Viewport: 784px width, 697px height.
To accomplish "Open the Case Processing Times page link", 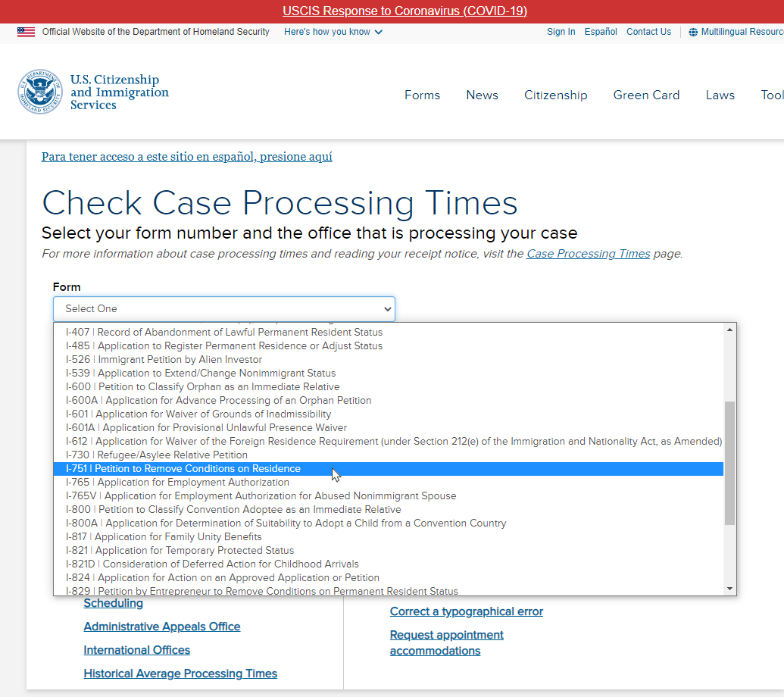I will pyautogui.click(x=589, y=254).
